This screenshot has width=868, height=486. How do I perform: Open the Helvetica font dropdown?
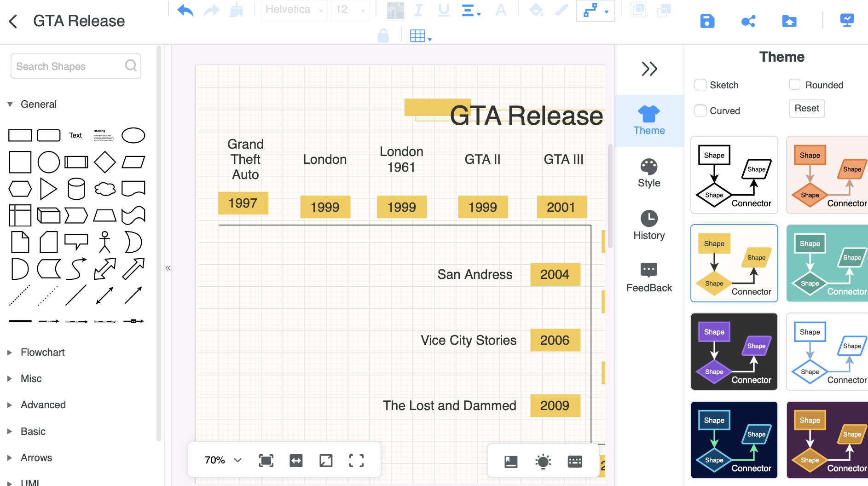point(294,10)
